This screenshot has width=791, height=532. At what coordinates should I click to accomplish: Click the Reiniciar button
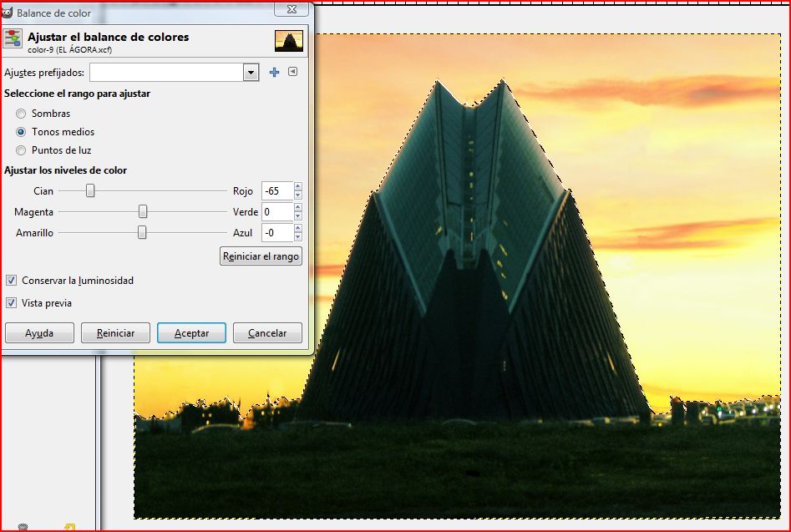(115, 333)
